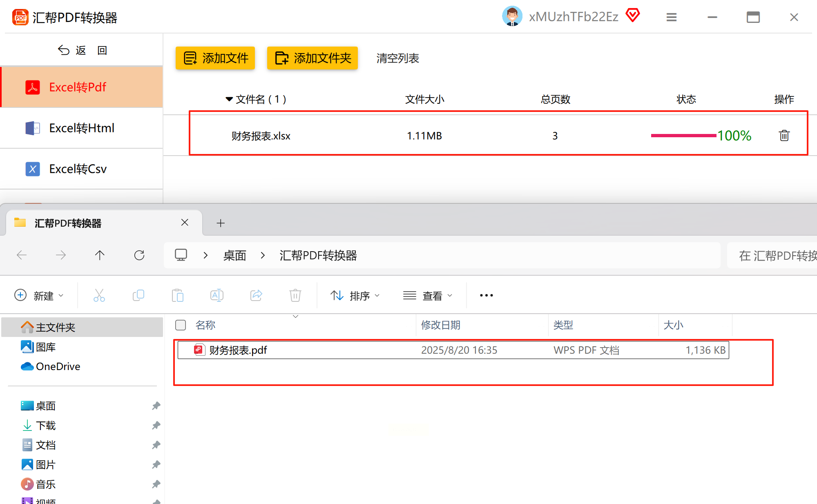817x504 pixels.
Task: Collapse the 文件名 column triangle
Action: pos(229,99)
